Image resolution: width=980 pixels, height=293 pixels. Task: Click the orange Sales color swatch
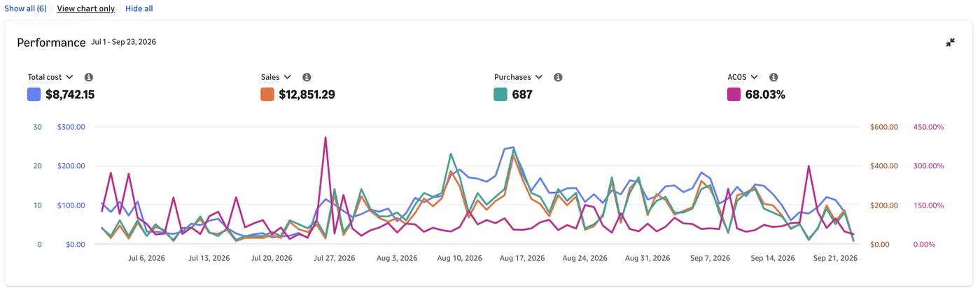pyautogui.click(x=267, y=94)
